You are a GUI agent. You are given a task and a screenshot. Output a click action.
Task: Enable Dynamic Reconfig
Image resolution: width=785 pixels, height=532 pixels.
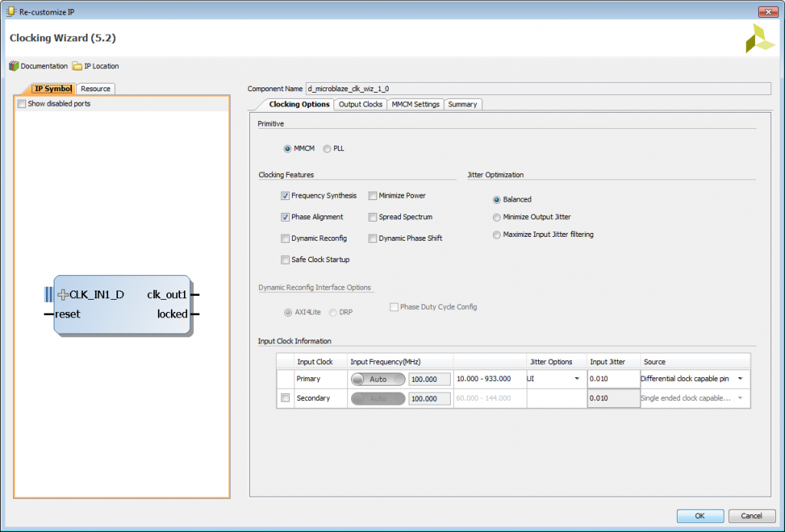click(286, 238)
